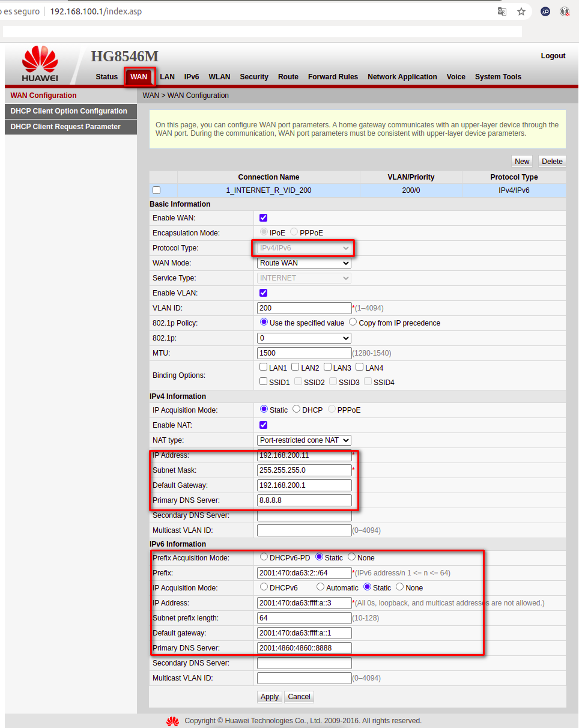579x728 pixels.
Task: Open DHCP Client Option Configuration page
Action: pos(69,111)
